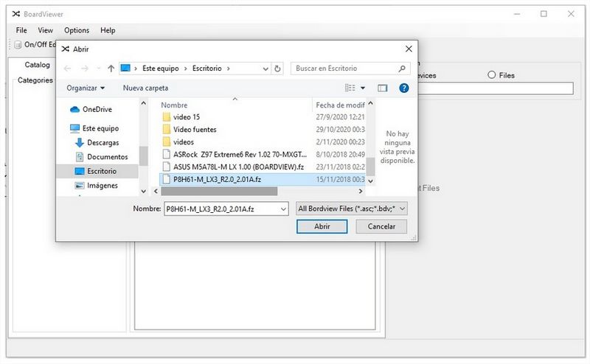590x364 pixels.
Task: Open the view options dropdown arrow
Action: [363, 88]
